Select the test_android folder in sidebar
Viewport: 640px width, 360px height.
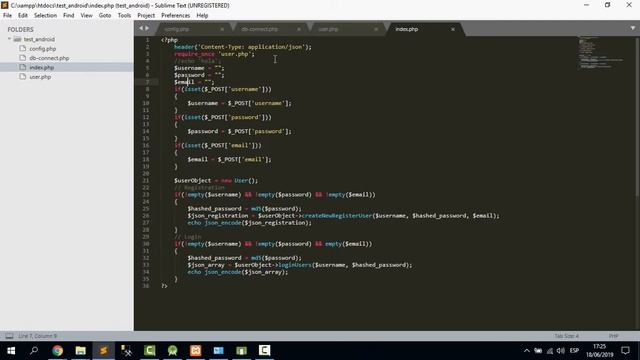(39, 39)
